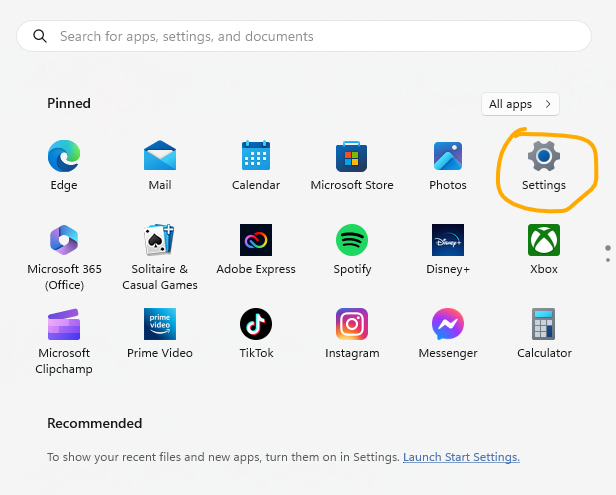Select the current pinned page dot

608,248
